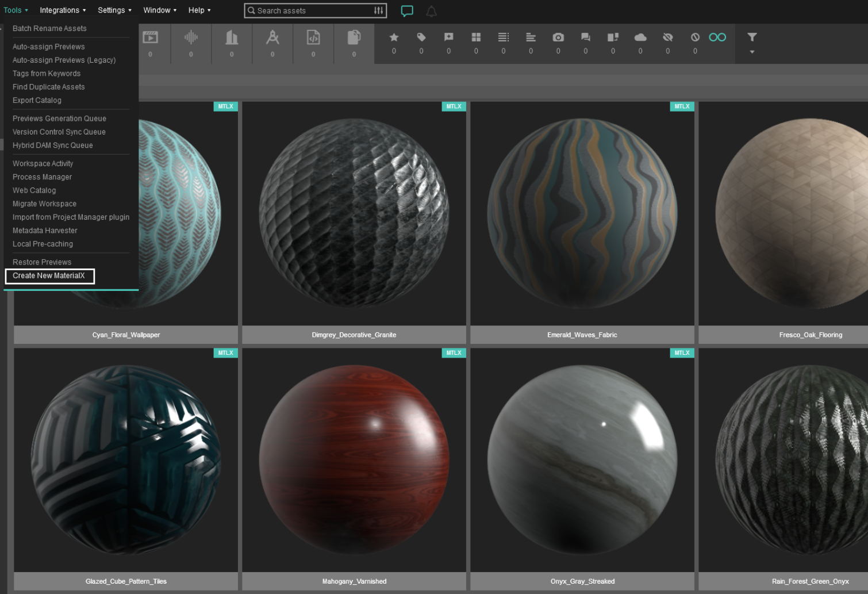Click MTLX badge on Mahogany_Varnished
This screenshot has width=868, height=594.
pos(454,353)
